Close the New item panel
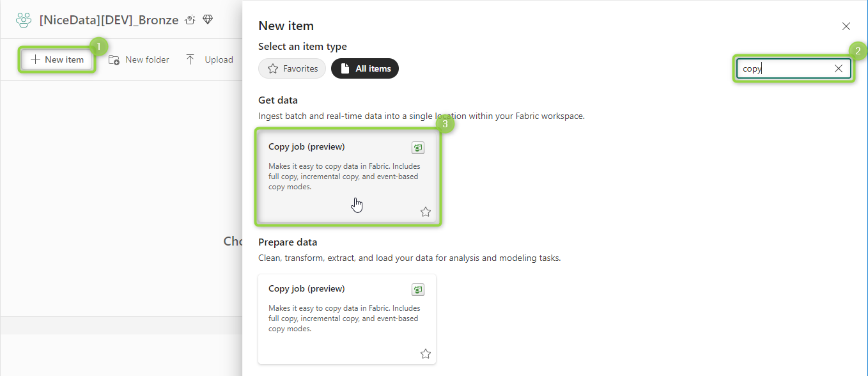 (846, 26)
